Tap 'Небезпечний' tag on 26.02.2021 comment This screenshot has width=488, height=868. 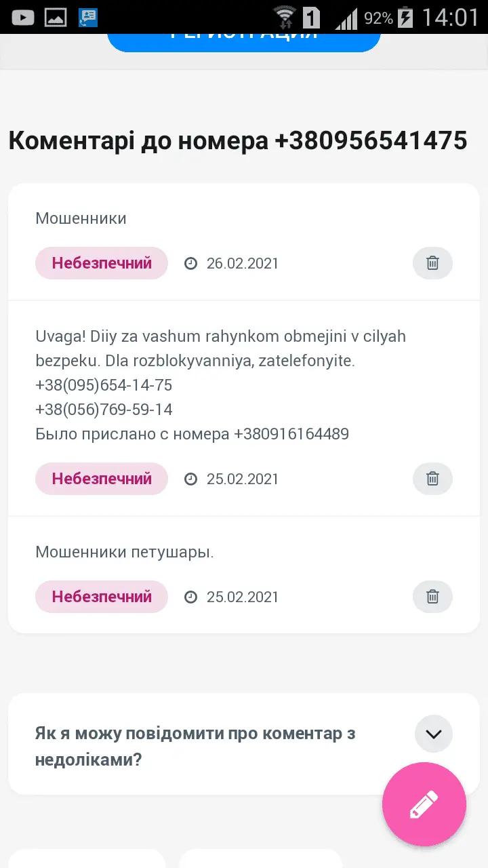coord(102,263)
